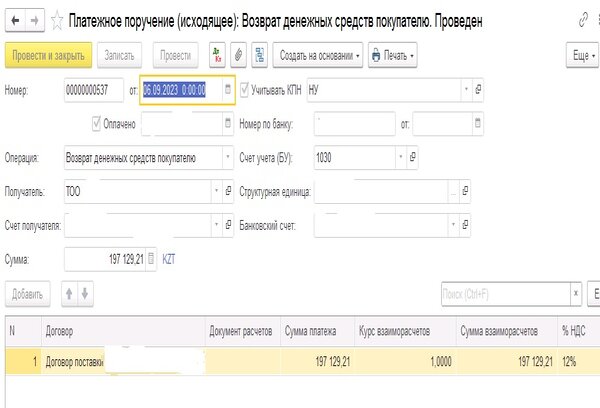Move the table row up with the arrow
Viewport: 600px width, 408px height.
(69, 294)
